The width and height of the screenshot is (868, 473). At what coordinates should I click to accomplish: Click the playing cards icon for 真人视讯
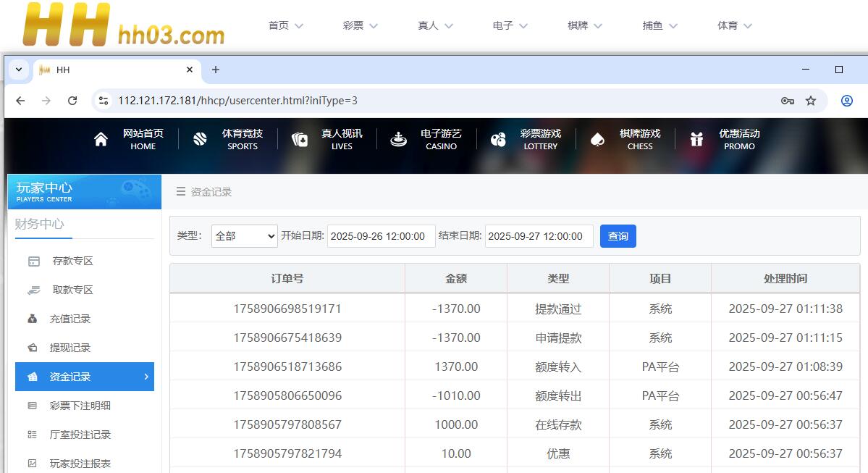coord(300,139)
